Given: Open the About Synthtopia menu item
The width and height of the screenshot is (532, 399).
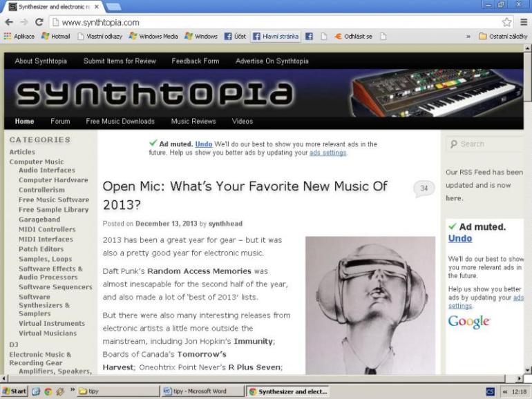Looking at the screenshot, I should [x=41, y=61].
